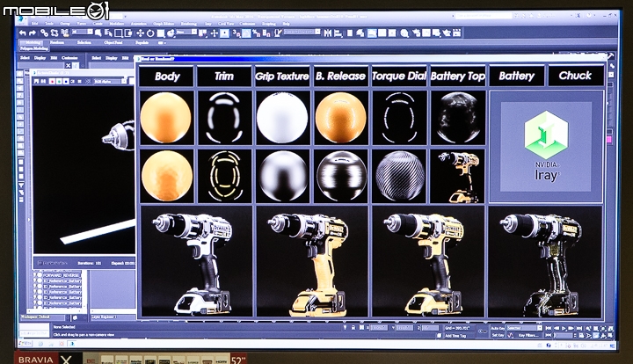Switch to the Populate ribbon tab
Viewport: 633px width, 364px height.
[142, 42]
